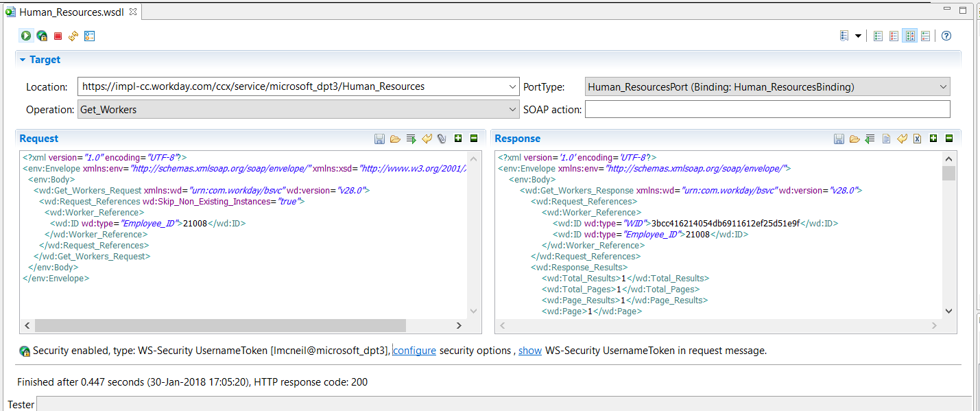The image size is (980, 411).
Task: Save the request message with the floppy icon
Action: coord(379,138)
